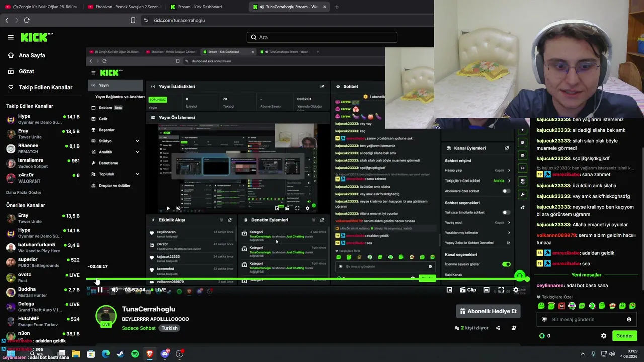This screenshot has width=644, height=362.
Task: Click Daha Fazla Göster link
Action: click(x=24, y=192)
